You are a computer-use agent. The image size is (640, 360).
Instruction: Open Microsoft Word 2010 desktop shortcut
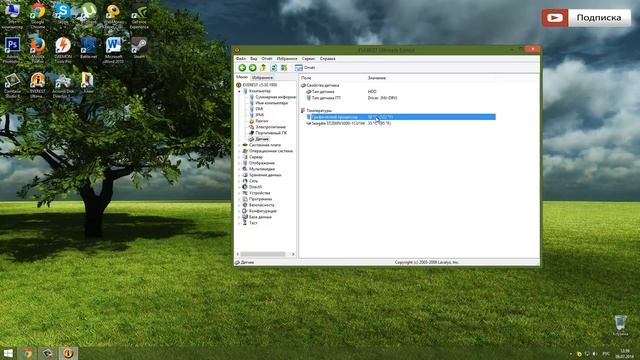[x=113, y=50]
